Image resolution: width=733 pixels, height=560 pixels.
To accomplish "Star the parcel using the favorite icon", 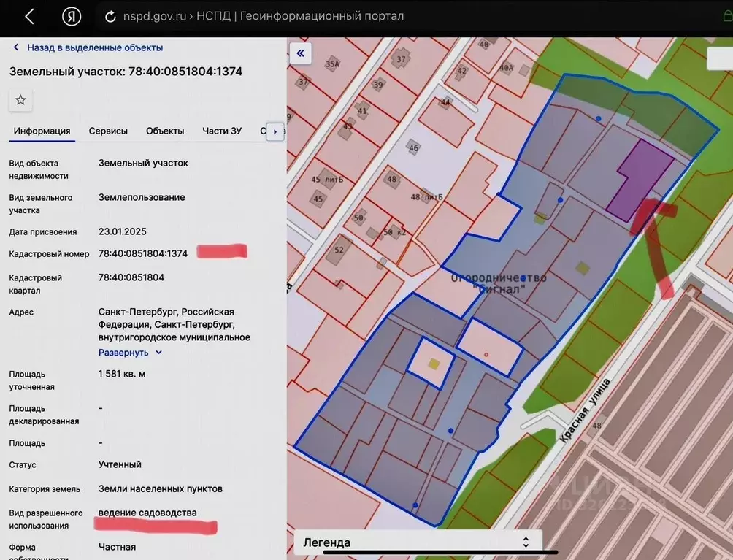I will coord(20,100).
